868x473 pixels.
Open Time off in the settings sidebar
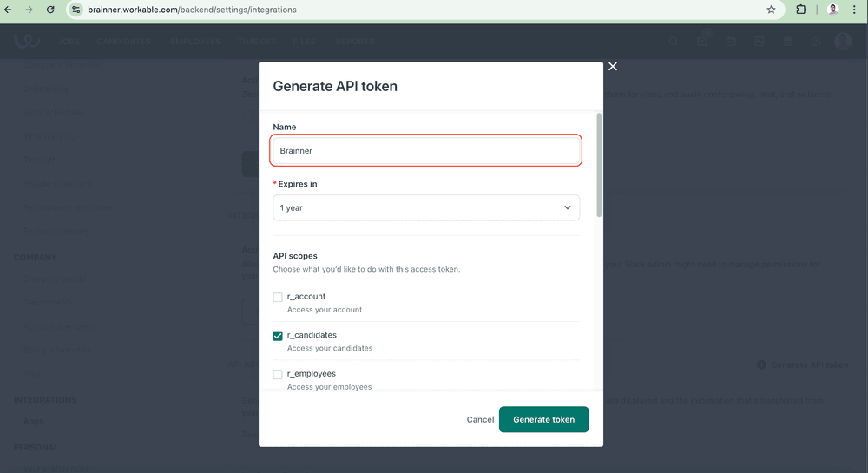(x=39, y=160)
